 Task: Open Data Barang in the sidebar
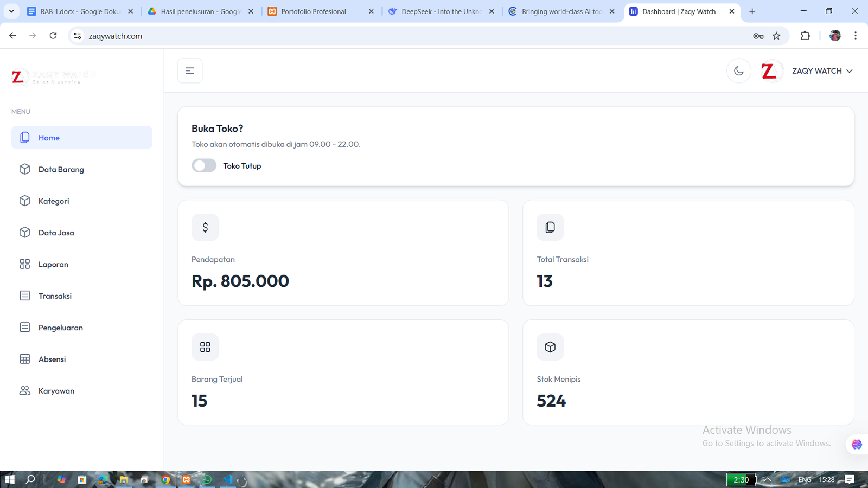tap(61, 170)
